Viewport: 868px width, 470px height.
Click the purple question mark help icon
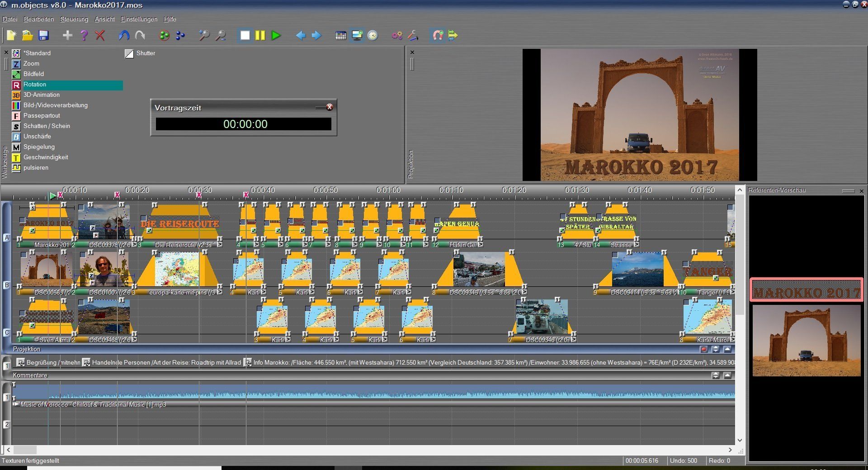[x=84, y=35]
